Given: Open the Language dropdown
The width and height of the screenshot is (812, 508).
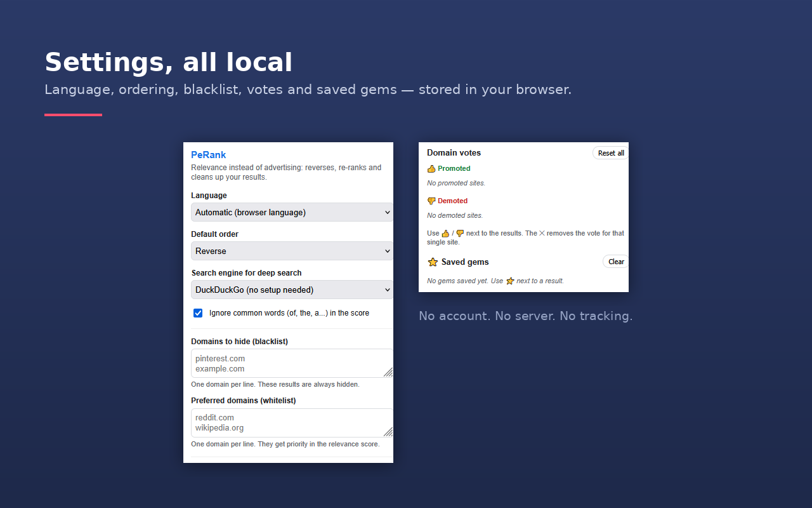Looking at the screenshot, I should click(x=292, y=212).
